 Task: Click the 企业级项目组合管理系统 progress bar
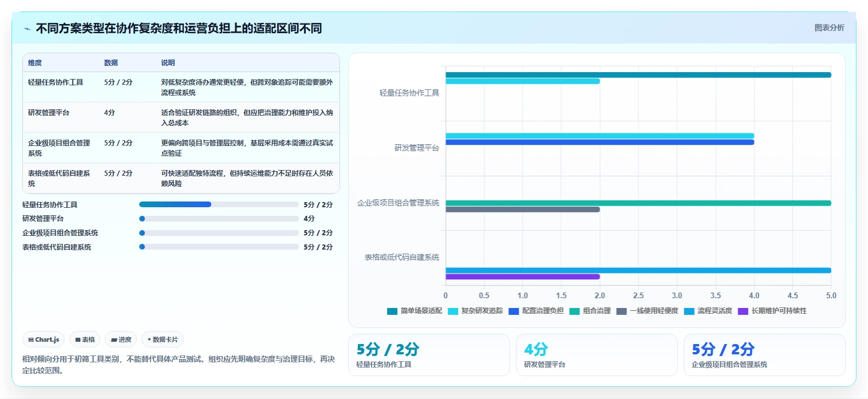click(219, 233)
